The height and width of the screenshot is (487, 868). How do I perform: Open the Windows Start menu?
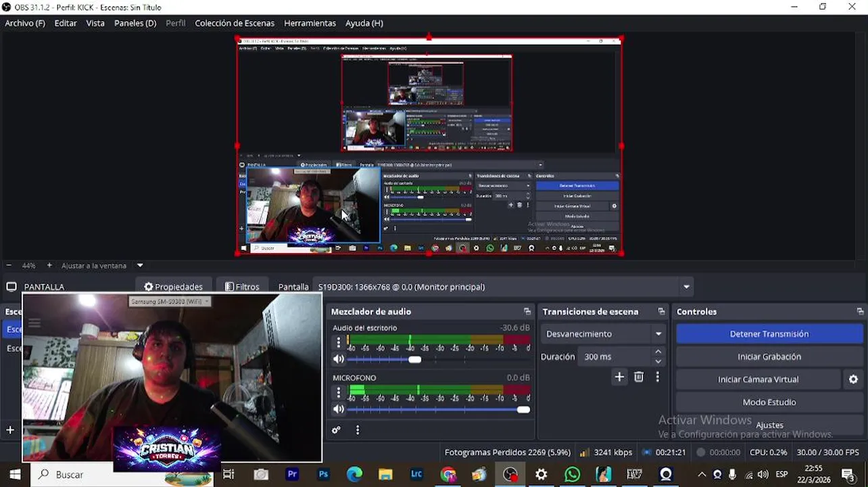coord(14,474)
